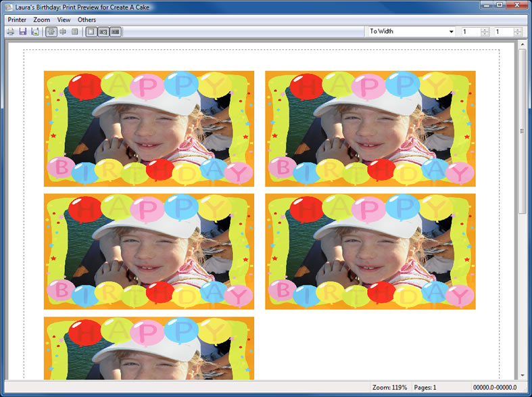Click the purple floppy disk save icon
532x397 pixels.
23,32
